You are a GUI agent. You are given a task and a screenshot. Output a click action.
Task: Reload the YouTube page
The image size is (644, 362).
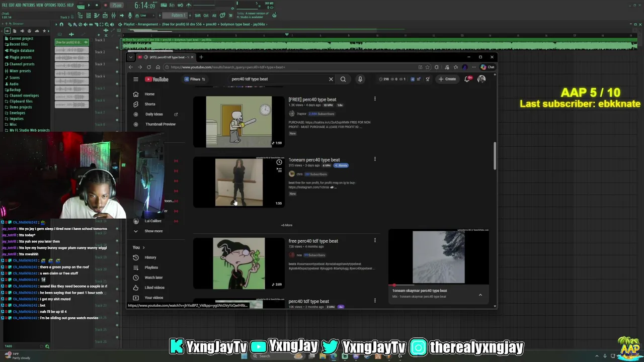point(149,67)
